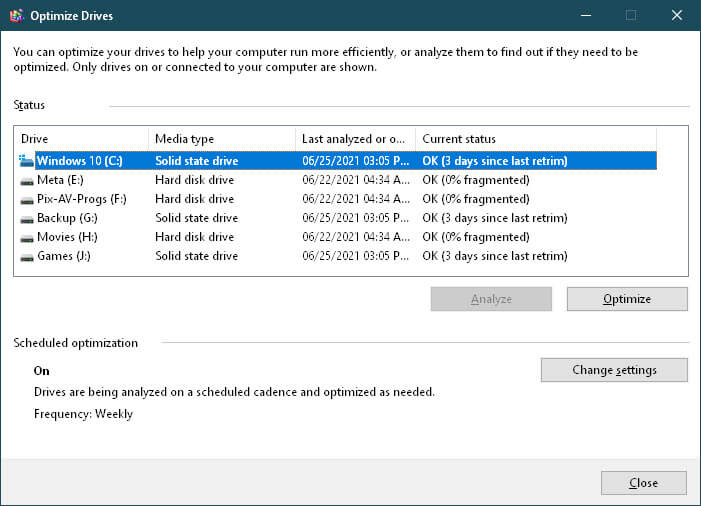Sort by the Drive column header
The image size is (701, 506).
coord(81,139)
